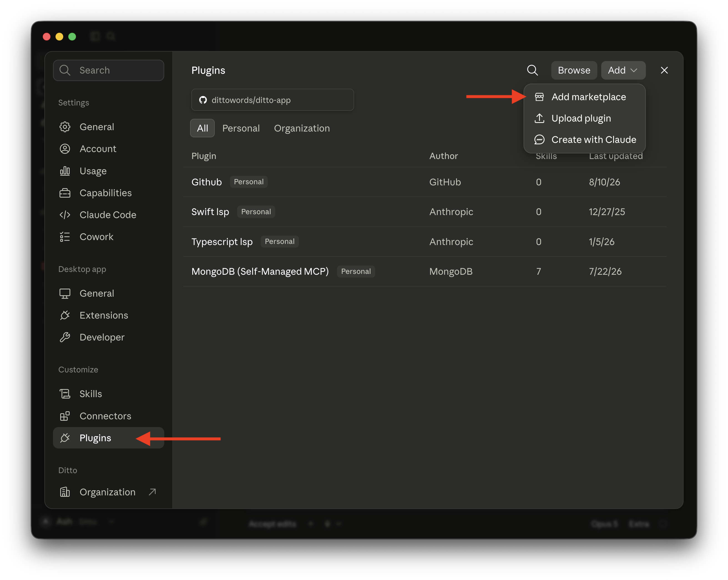Open Usage settings
This screenshot has height=580, width=728.
[108, 171]
